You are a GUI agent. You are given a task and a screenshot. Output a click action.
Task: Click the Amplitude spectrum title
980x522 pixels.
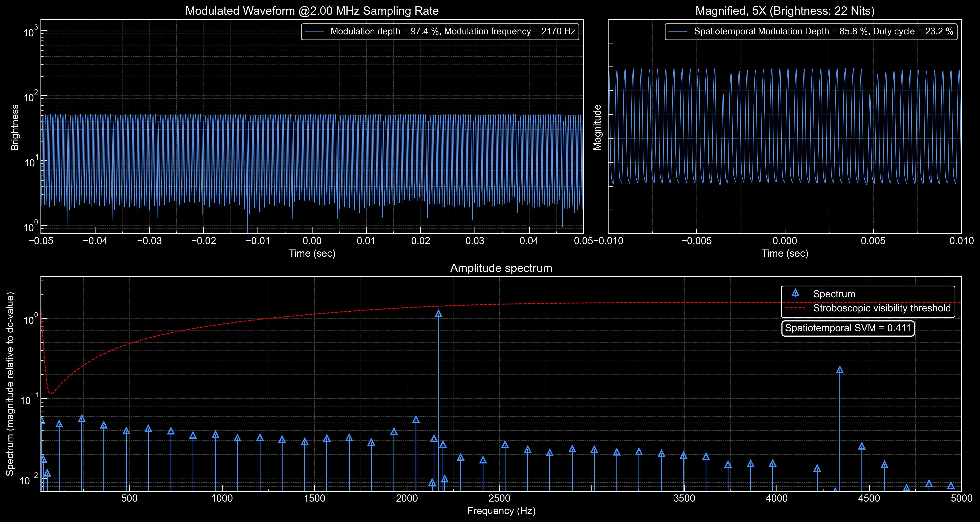pos(501,268)
